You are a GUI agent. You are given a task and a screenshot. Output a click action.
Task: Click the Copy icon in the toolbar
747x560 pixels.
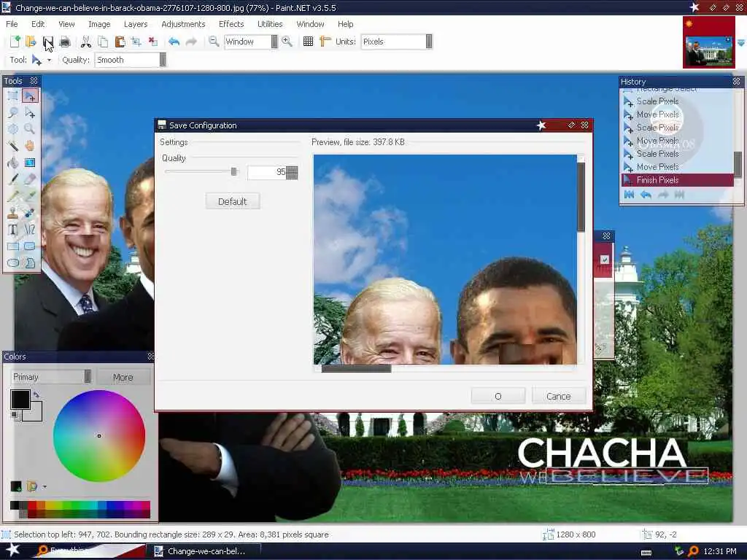click(x=103, y=42)
